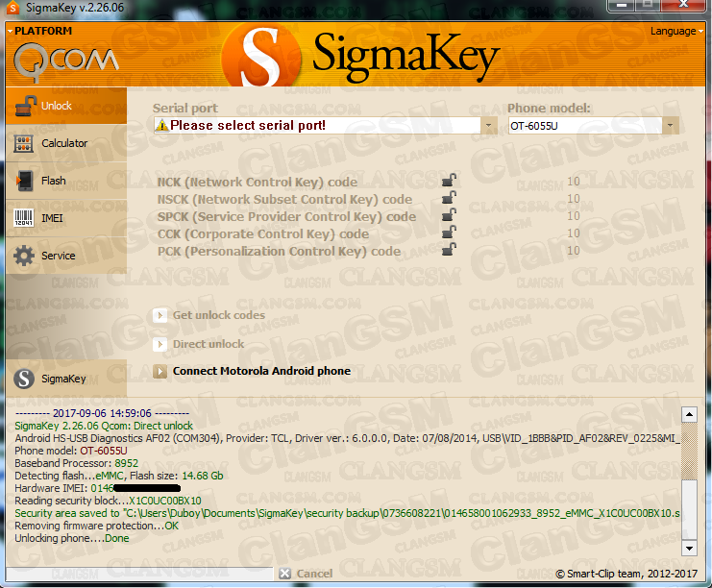Expand the Phone model dropdown arrow
The width and height of the screenshot is (712, 588).
pos(671,125)
